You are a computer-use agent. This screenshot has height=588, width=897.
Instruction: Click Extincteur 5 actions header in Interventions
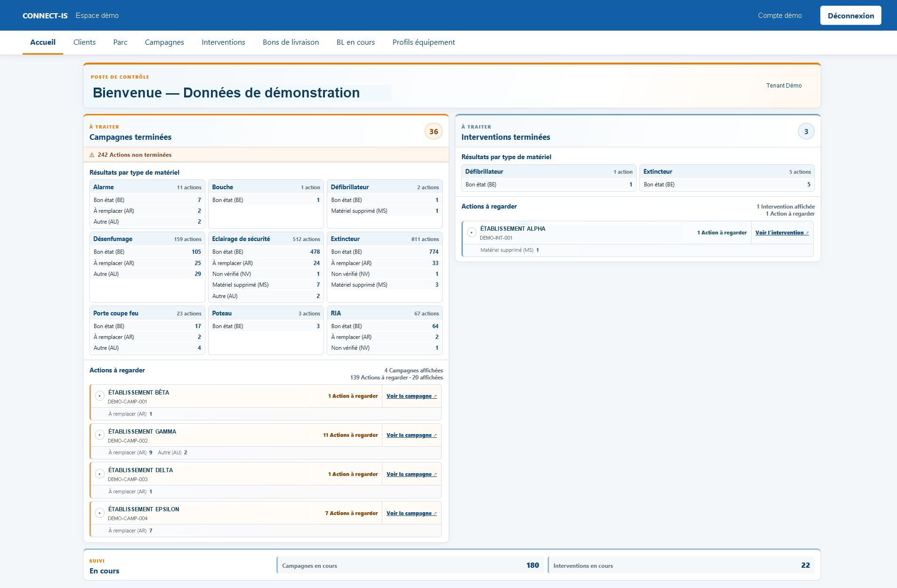click(x=727, y=171)
